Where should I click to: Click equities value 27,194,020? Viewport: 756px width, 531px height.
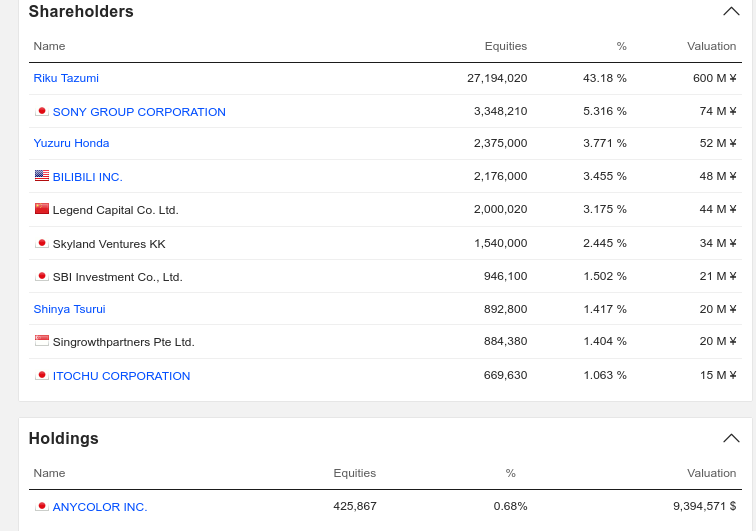(x=497, y=78)
